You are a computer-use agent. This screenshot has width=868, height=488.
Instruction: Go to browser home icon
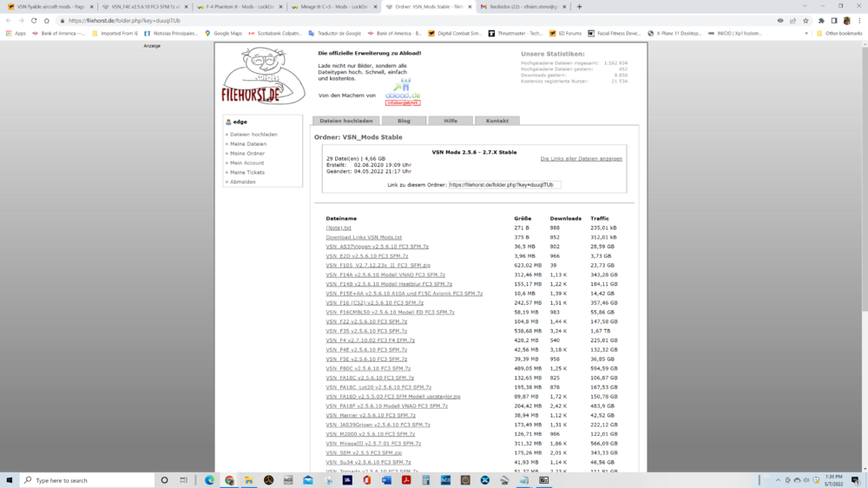47,21
